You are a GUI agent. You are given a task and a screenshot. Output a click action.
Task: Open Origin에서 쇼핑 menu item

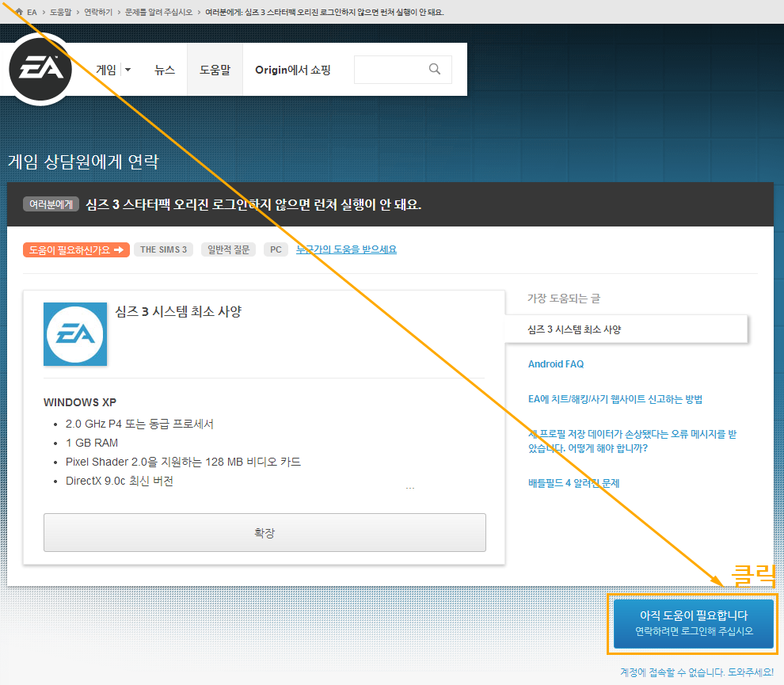tap(292, 70)
